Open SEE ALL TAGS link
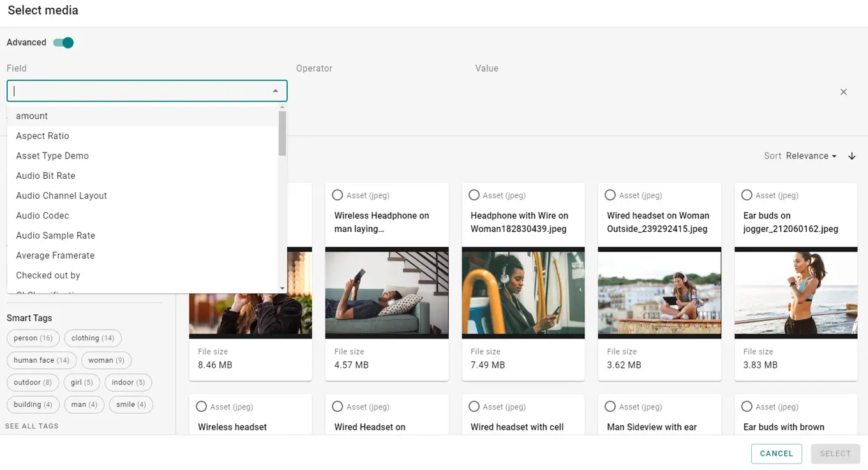868x470 pixels. 31,425
